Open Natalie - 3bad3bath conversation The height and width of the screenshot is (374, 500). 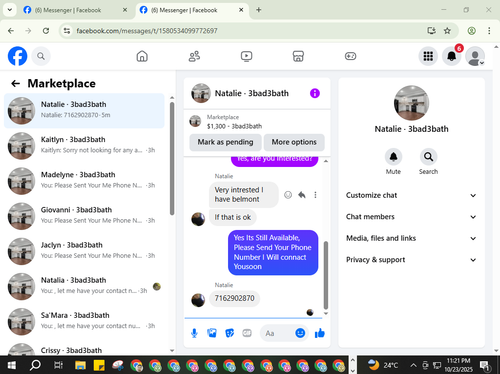(84, 111)
